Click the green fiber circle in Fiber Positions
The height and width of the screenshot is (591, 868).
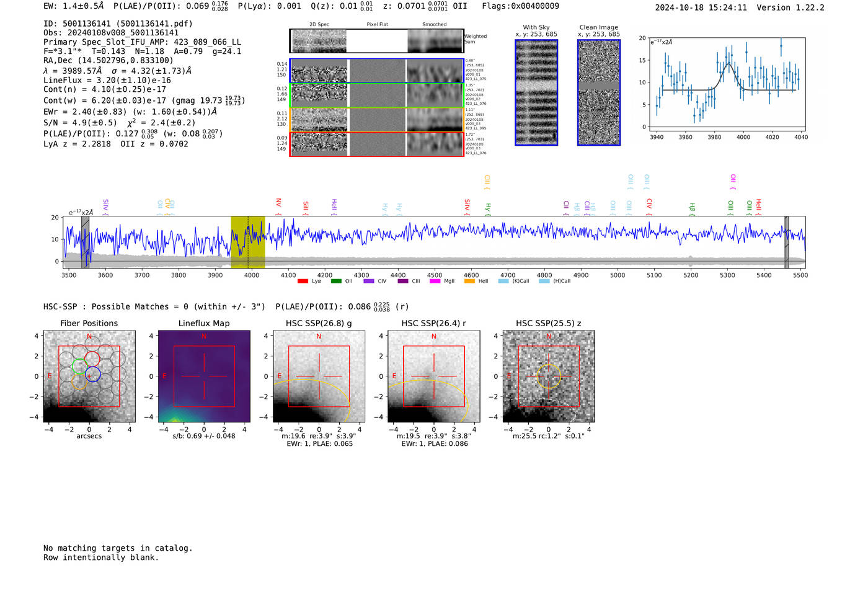(79, 367)
